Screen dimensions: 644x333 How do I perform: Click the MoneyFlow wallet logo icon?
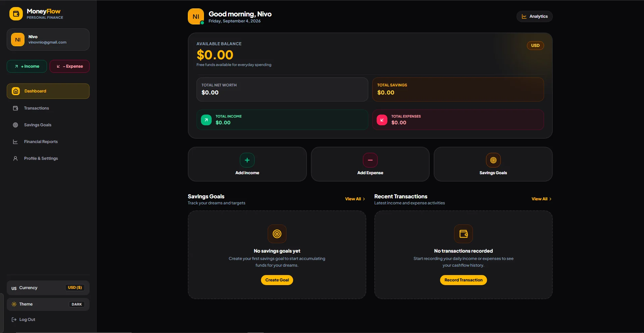pyautogui.click(x=16, y=14)
